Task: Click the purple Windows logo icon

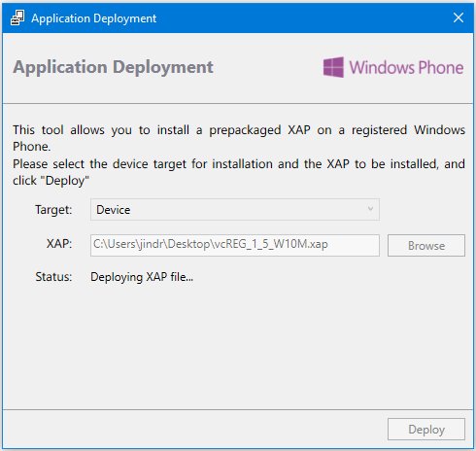Action: (333, 67)
